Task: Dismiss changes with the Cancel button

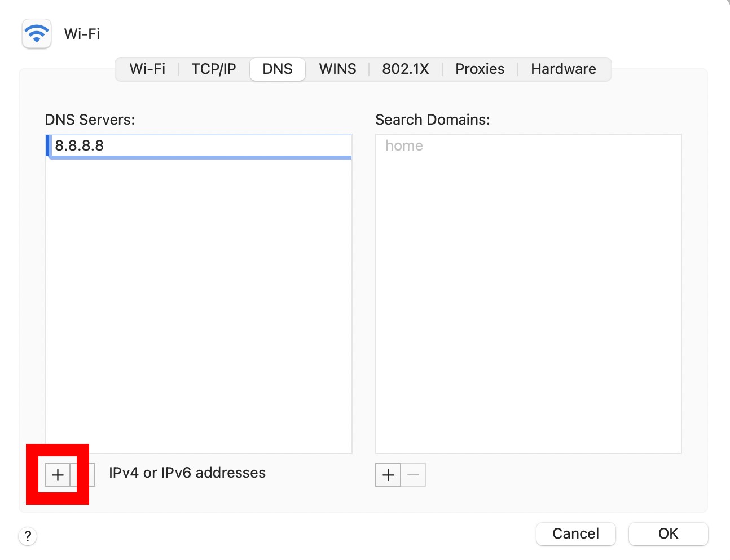Action: 575,533
